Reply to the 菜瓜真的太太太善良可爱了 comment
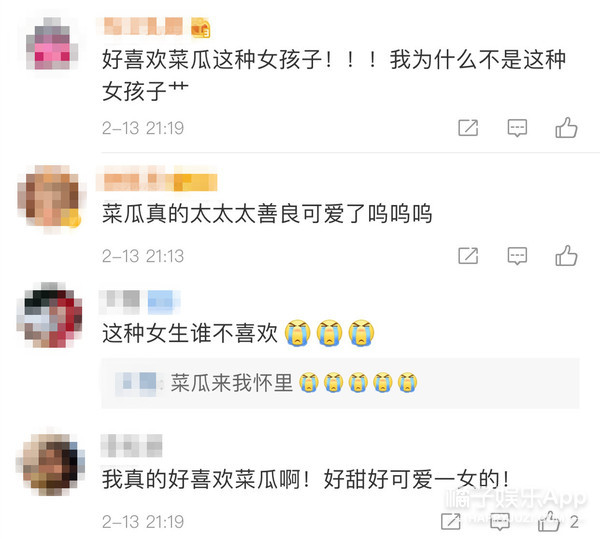600x539 pixels. pyautogui.click(x=517, y=256)
